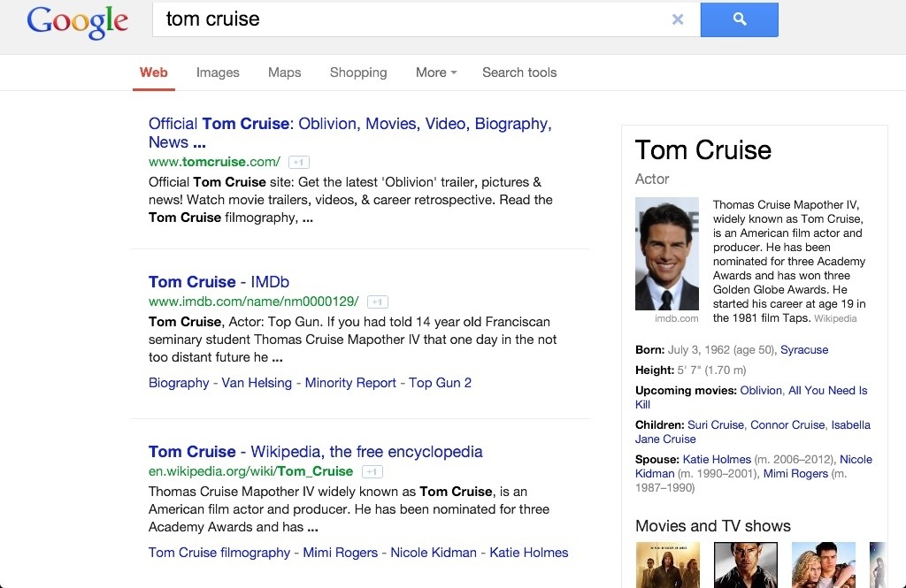The image size is (906, 588).
Task: Click the blue magnifier search button
Action: tap(739, 19)
